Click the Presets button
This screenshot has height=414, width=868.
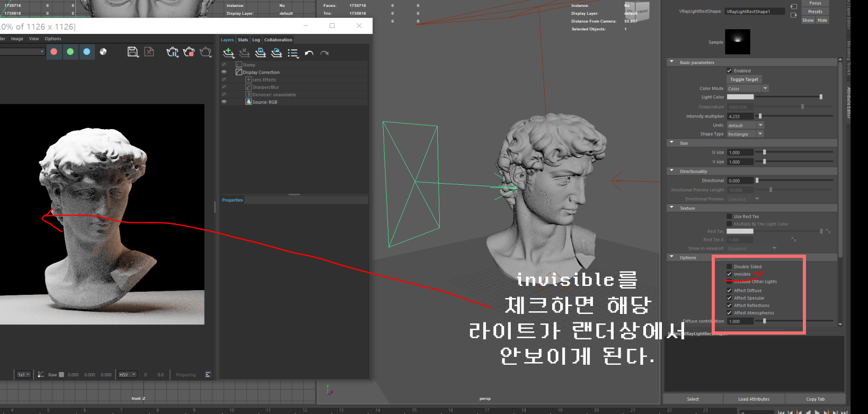click(815, 12)
